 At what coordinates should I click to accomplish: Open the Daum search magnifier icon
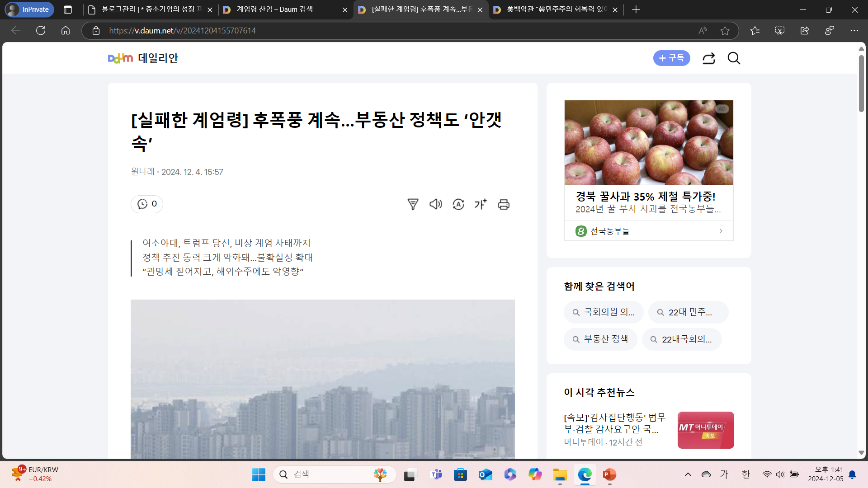pos(734,58)
